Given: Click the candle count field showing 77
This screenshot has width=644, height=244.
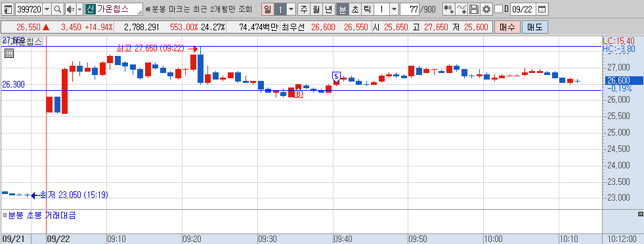Looking at the screenshot, I should coord(409,9).
